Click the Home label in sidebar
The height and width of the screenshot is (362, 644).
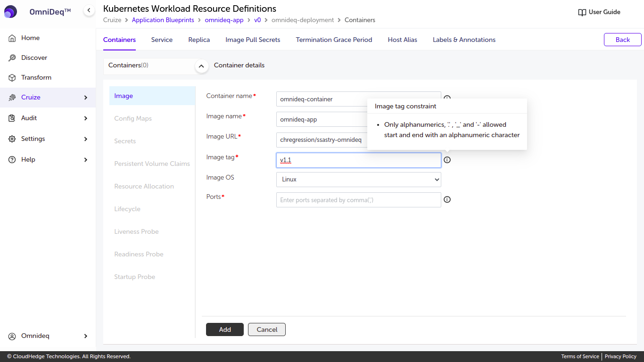click(30, 38)
